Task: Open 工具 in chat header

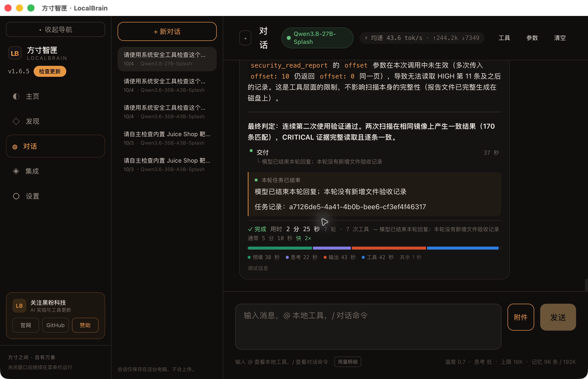Action: (x=504, y=38)
